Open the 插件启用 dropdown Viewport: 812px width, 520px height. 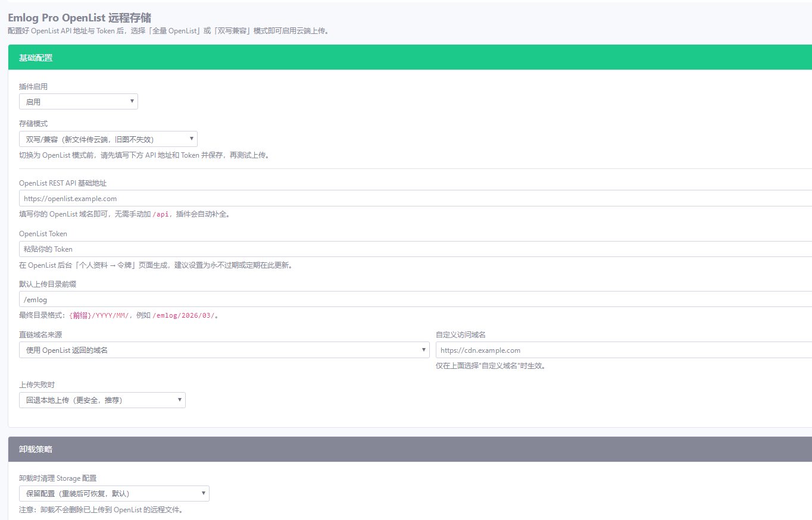79,102
